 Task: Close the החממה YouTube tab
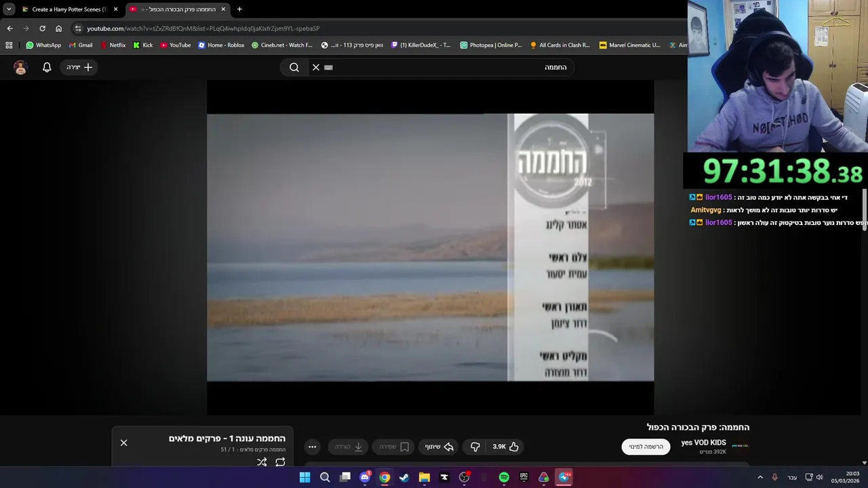pyautogui.click(x=223, y=9)
